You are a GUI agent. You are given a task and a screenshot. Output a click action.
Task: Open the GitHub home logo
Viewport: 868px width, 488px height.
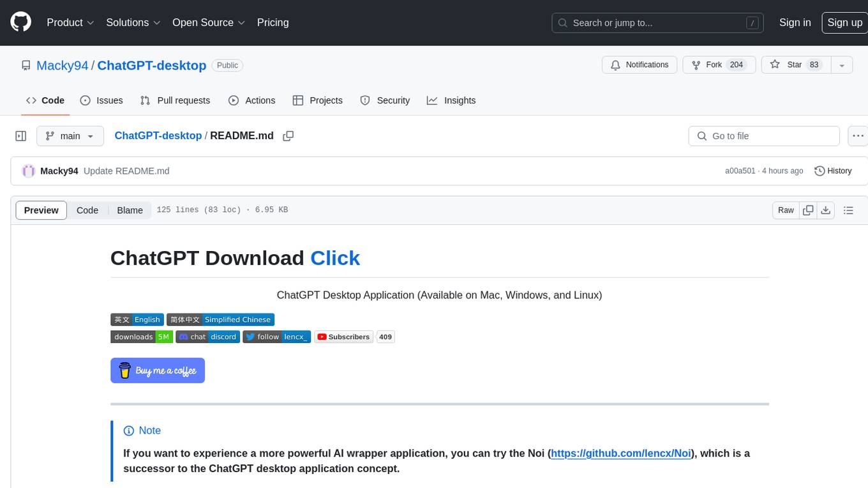click(x=20, y=22)
